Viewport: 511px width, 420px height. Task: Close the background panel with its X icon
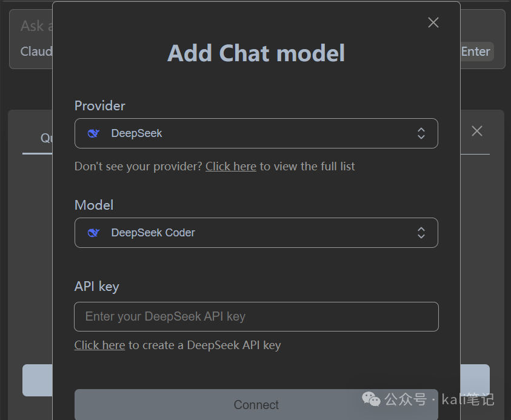pyautogui.click(x=477, y=131)
